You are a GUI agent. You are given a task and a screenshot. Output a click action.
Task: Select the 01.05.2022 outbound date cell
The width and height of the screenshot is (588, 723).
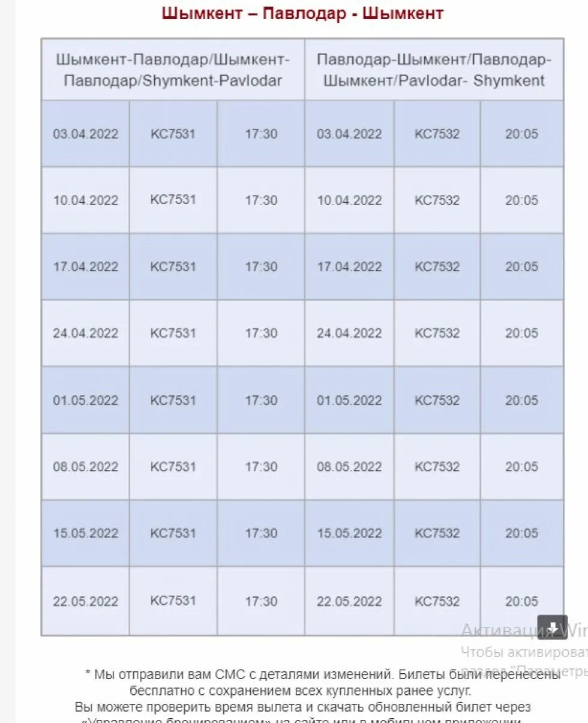pos(86,400)
